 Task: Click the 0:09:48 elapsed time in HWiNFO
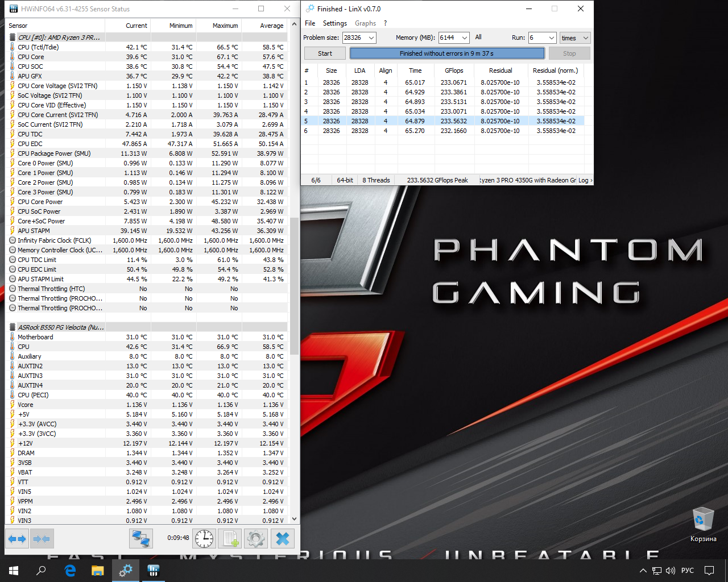point(178,538)
